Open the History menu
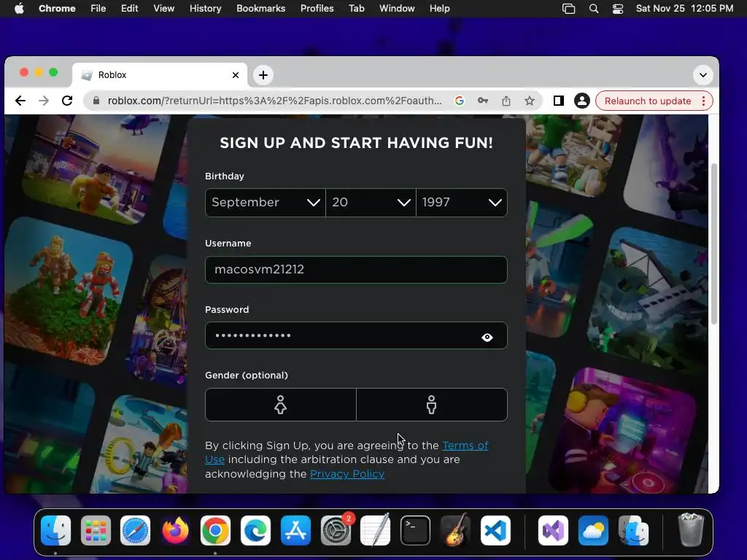 (x=205, y=8)
